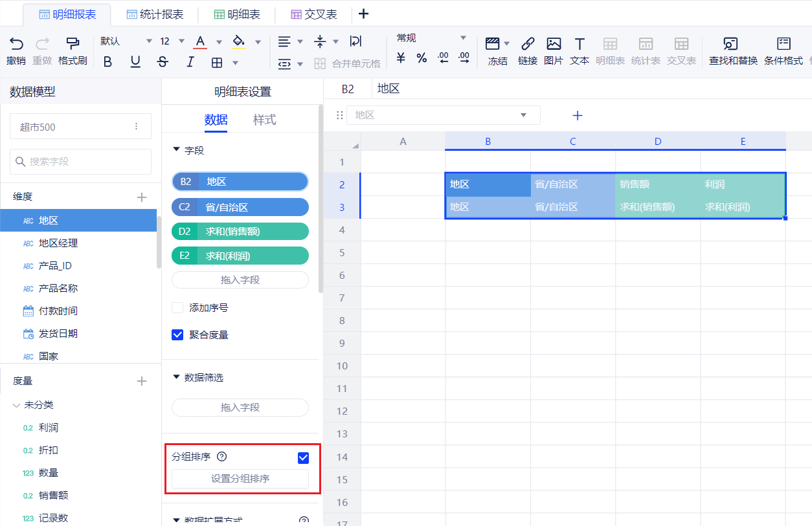Switch to the 统计报表 tab
Screen dimensions: 812x526
(154, 14)
